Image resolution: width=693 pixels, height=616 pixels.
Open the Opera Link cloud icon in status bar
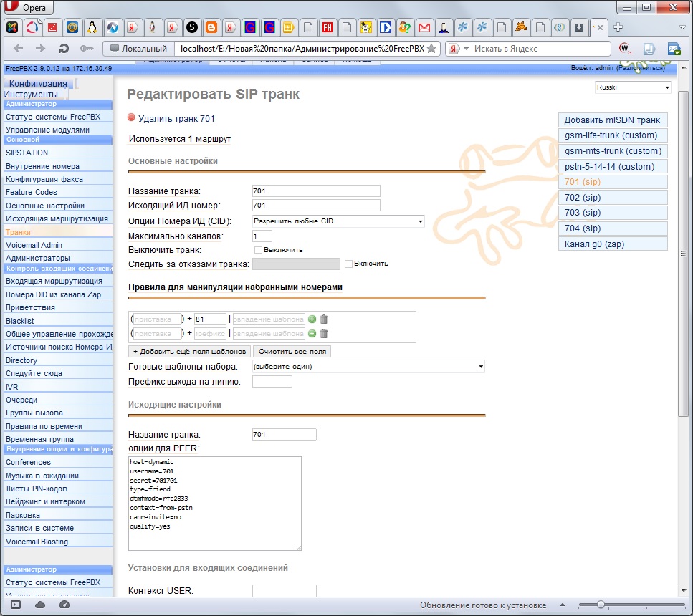coord(40,605)
